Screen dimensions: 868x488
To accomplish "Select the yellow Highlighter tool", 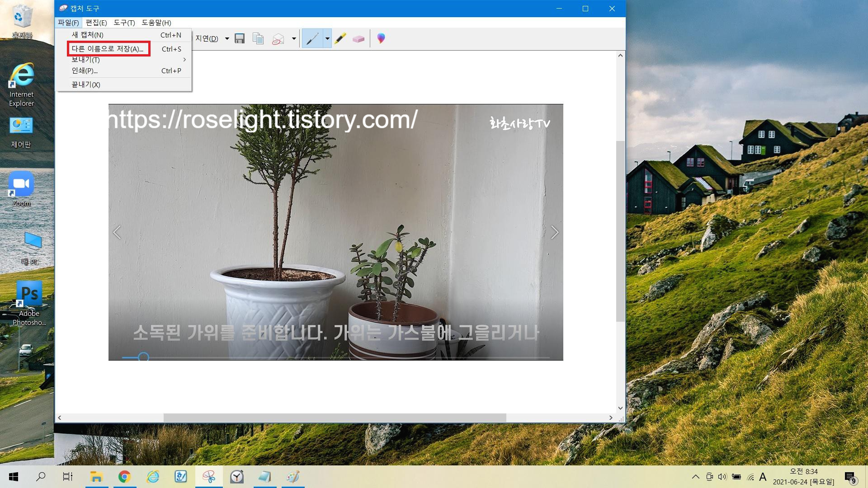I will (340, 38).
